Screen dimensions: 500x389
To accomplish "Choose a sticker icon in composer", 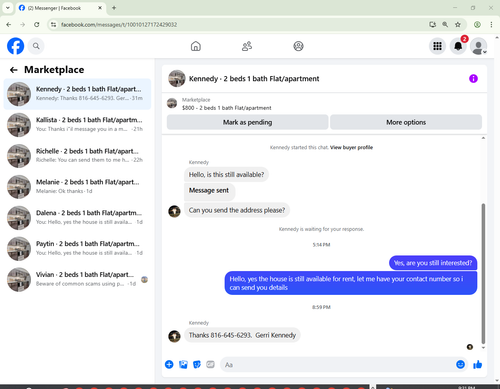I will pyautogui.click(x=197, y=364).
